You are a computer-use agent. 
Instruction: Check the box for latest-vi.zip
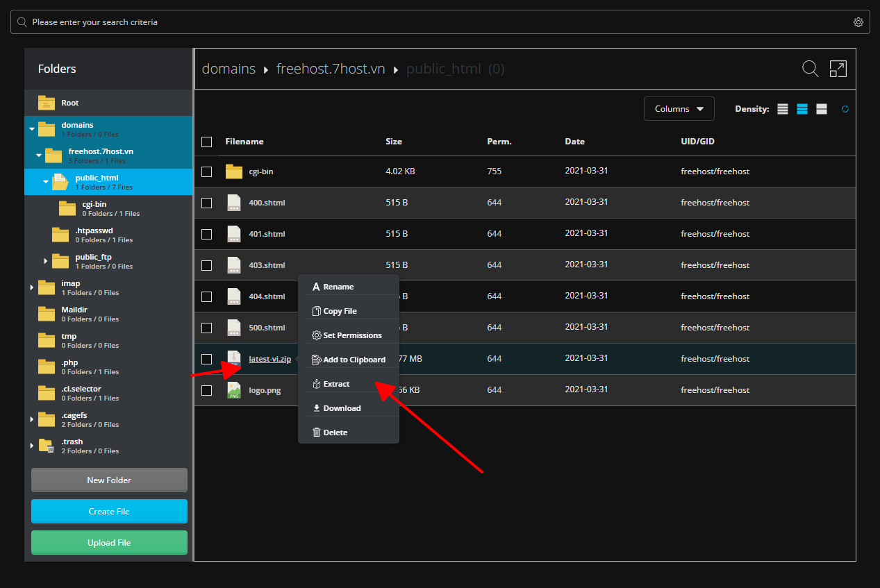pyautogui.click(x=206, y=359)
